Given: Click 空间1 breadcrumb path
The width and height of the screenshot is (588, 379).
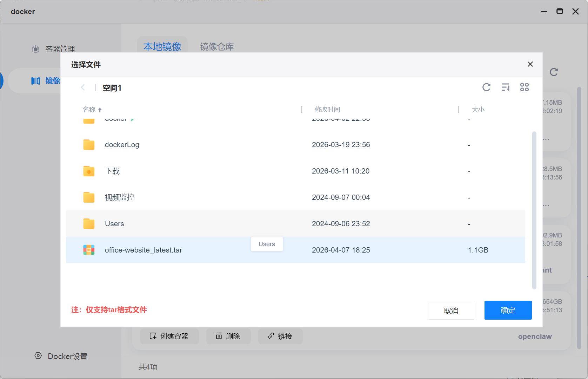Looking at the screenshot, I should [112, 88].
